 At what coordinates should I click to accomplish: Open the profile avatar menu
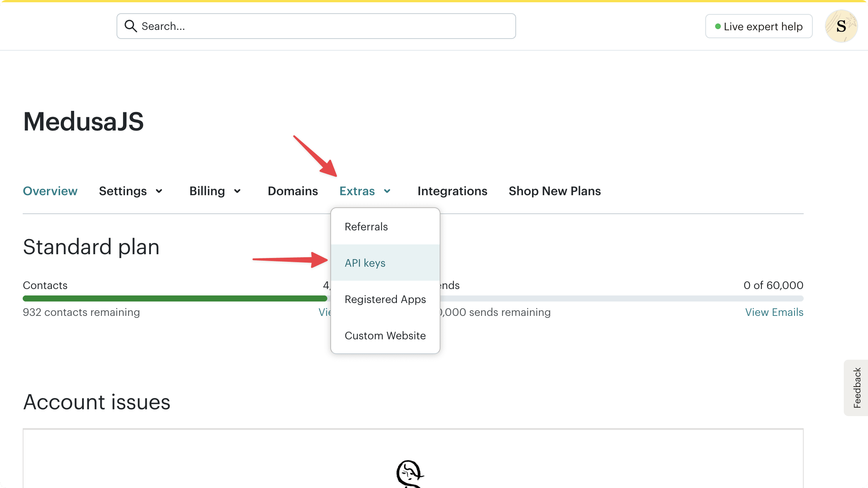click(841, 26)
